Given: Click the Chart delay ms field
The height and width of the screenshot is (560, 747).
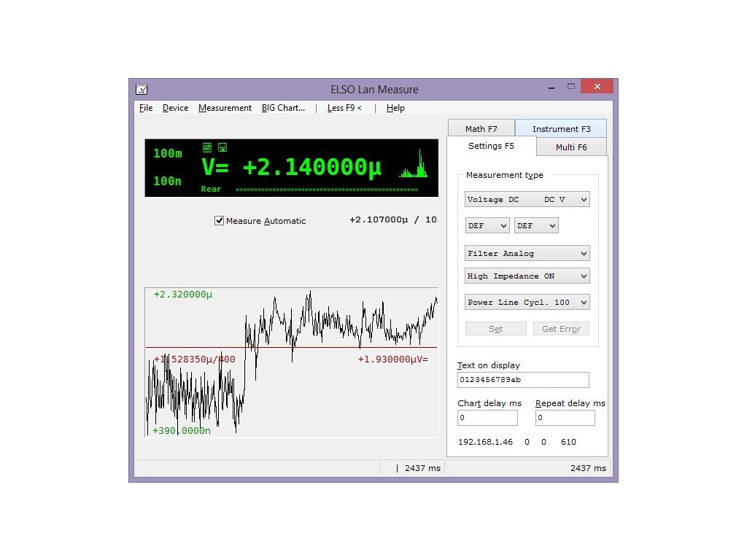Looking at the screenshot, I should pos(487,418).
